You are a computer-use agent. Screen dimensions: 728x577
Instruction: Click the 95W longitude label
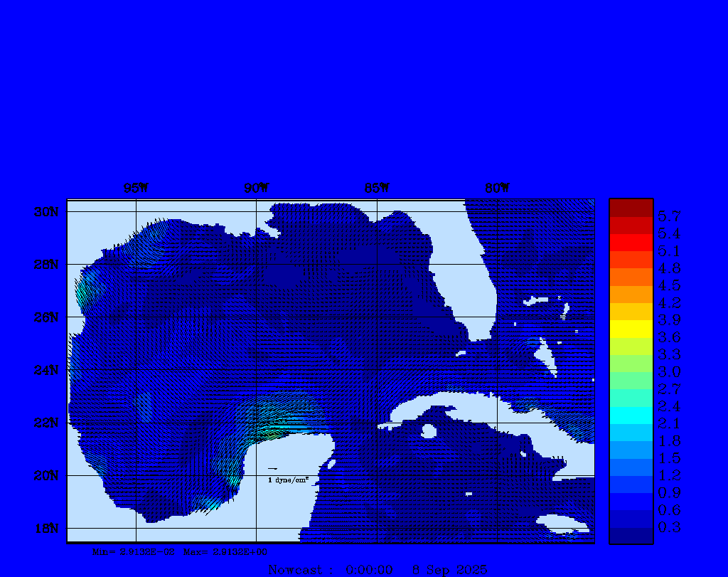(135, 188)
